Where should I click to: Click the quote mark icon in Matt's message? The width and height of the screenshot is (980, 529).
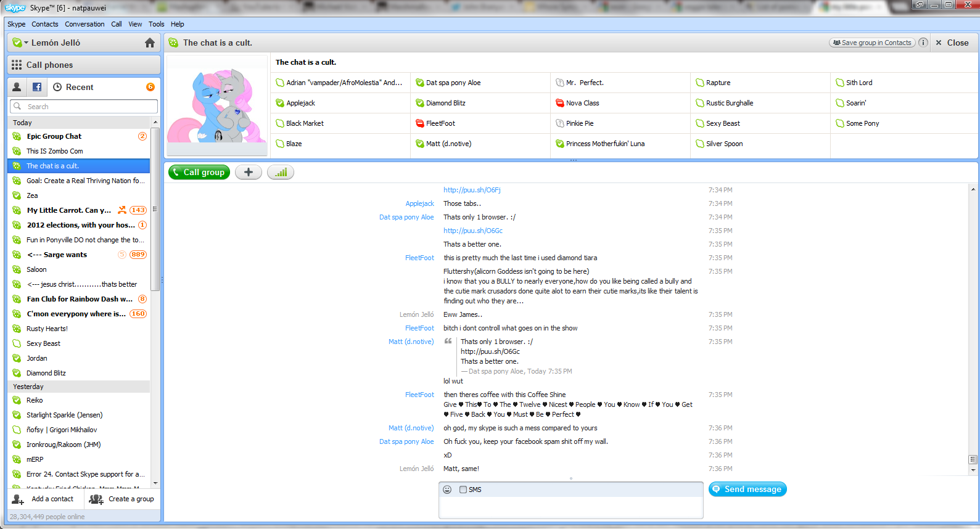[x=448, y=341]
